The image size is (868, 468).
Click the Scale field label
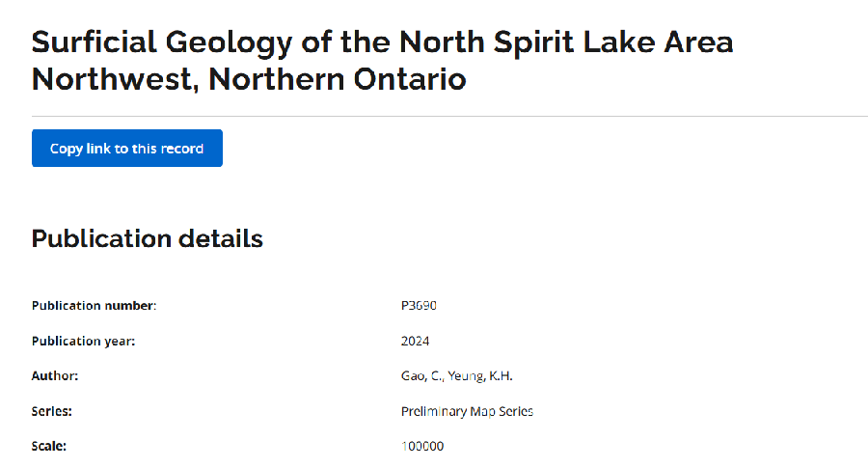pyautogui.click(x=49, y=446)
